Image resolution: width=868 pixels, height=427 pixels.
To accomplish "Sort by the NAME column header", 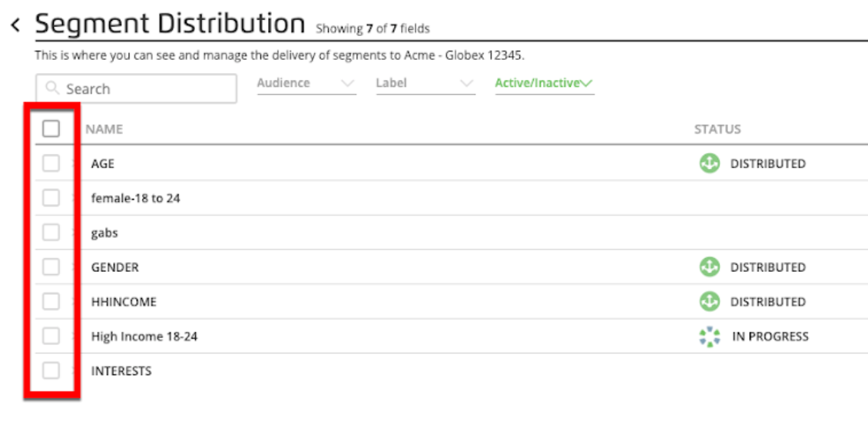I will pos(104,129).
